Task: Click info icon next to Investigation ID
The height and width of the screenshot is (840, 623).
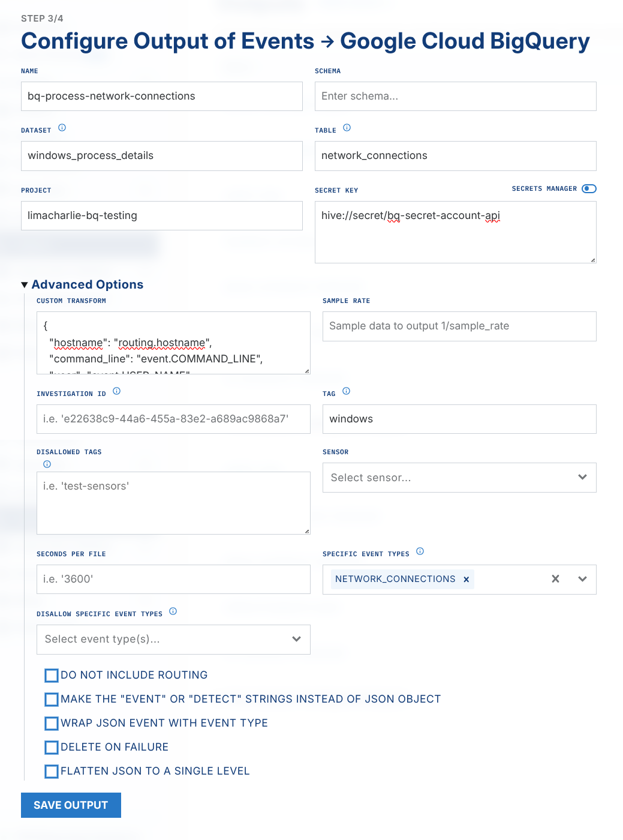Action: point(116,391)
